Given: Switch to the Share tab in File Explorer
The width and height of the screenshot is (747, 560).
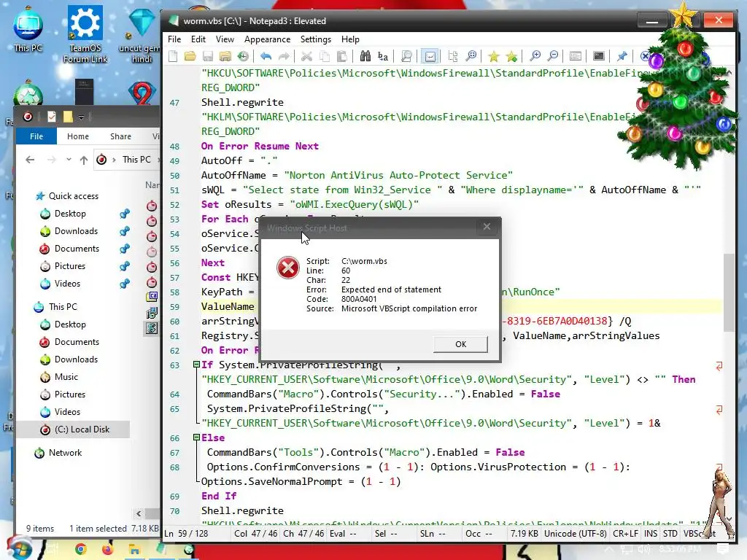Looking at the screenshot, I should 120,136.
